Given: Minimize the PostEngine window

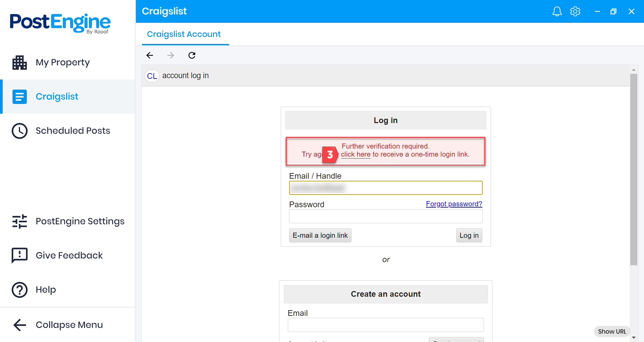Looking at the screenshot, I should click(x=597, y=11).
